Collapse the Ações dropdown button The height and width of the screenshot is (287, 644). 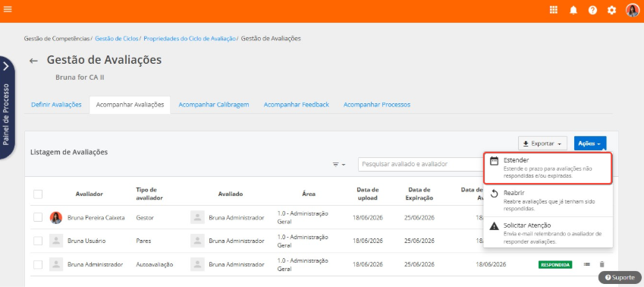pos(590,143)
